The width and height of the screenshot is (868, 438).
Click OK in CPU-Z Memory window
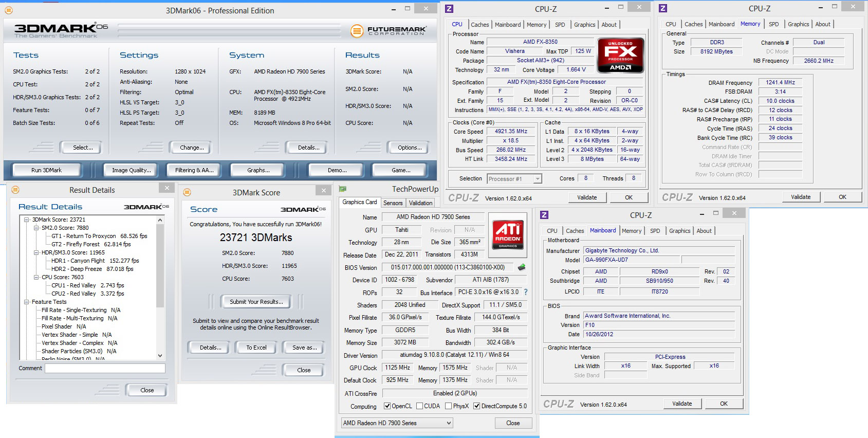(842, 197)
